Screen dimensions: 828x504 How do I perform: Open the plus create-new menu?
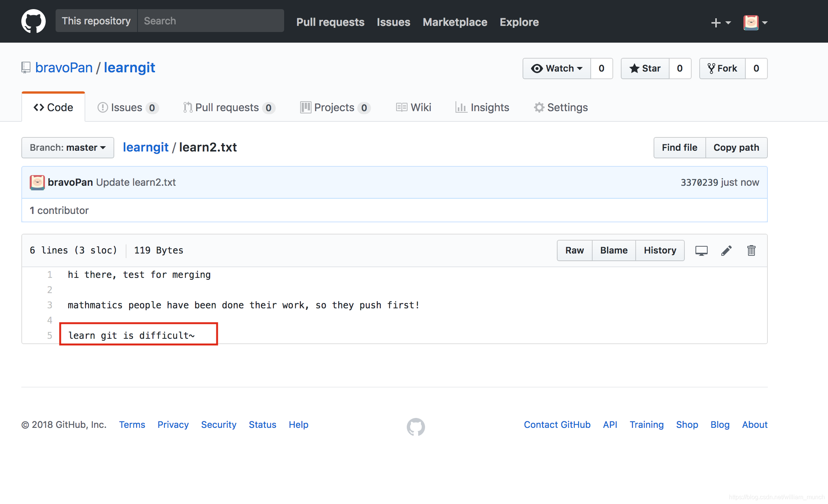click(x=721, y=23)
